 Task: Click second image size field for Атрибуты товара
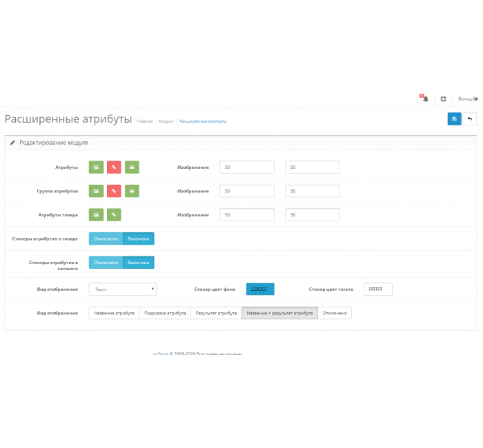pos(313,215)
